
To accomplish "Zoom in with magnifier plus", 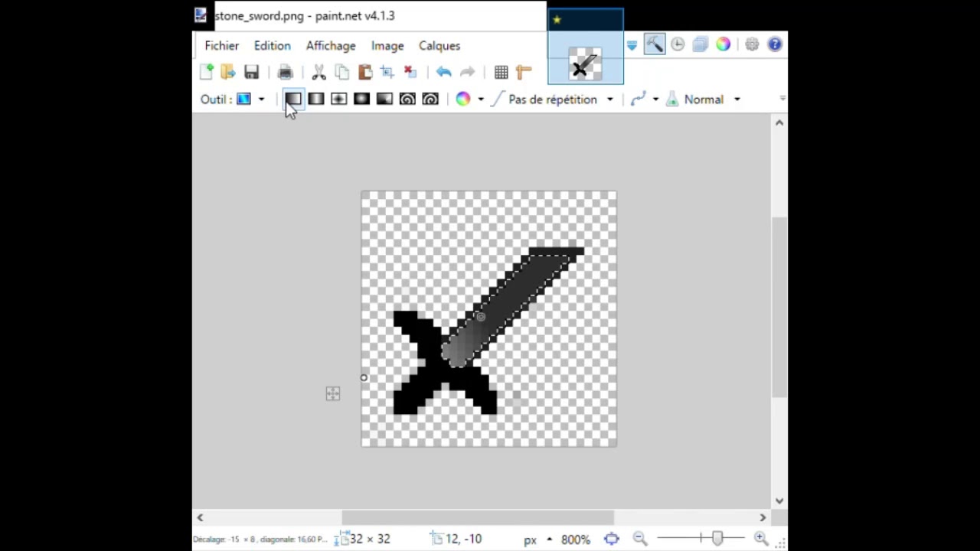I will click(x=761, y=539).
